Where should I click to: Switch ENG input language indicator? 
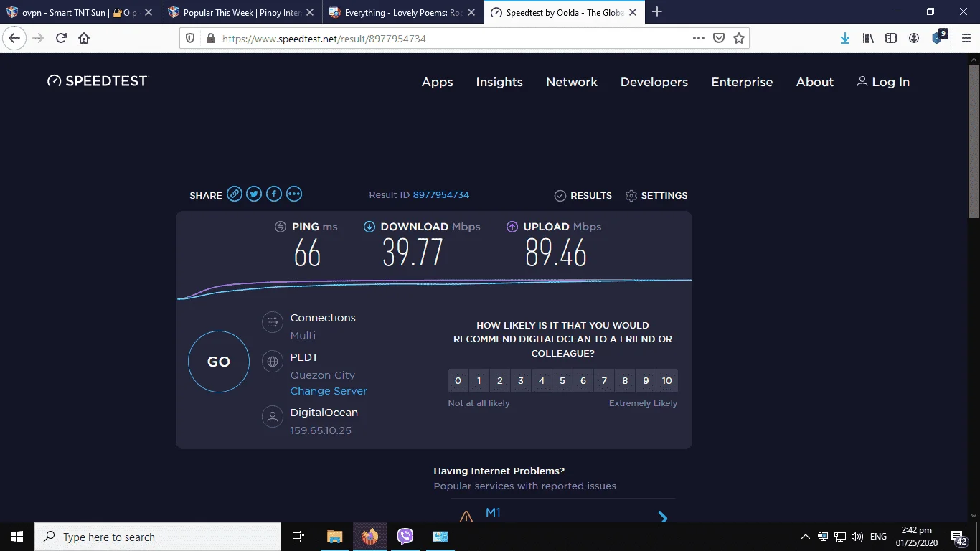tap(878, 537)
